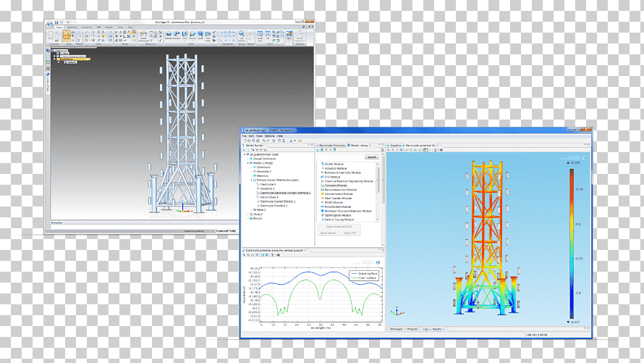Activate the Select tool in Solid Edge ribbon
Viewport: 644px width, 363px height.
(x=67, y=36)
